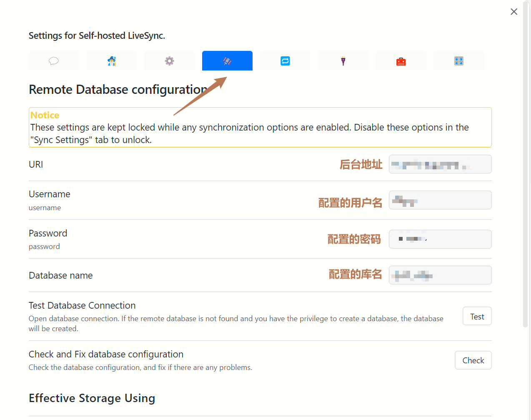Viewport: 531px width, 420px height.
Task: Click the vertical scrollbar of the settings
Action: [526, 165]
